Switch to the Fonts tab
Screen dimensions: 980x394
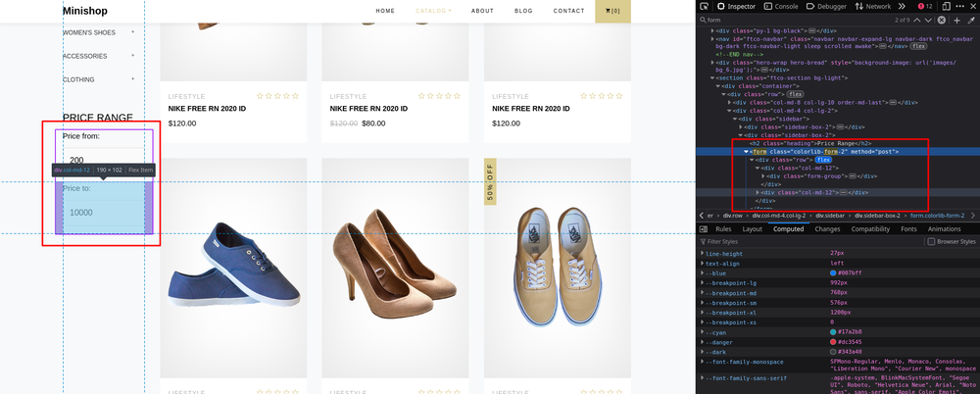(908, 229)
